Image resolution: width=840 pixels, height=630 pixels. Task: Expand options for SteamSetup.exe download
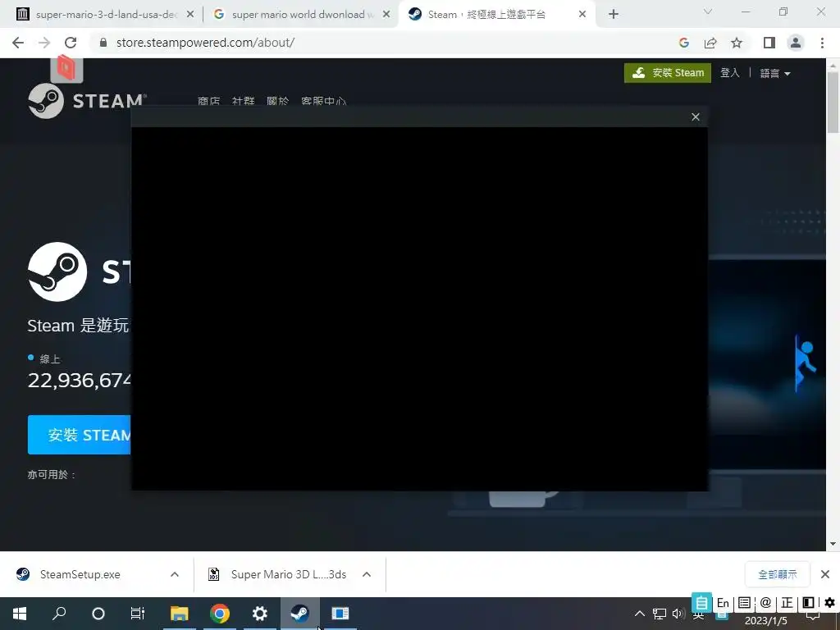click(x=175, y=574)
